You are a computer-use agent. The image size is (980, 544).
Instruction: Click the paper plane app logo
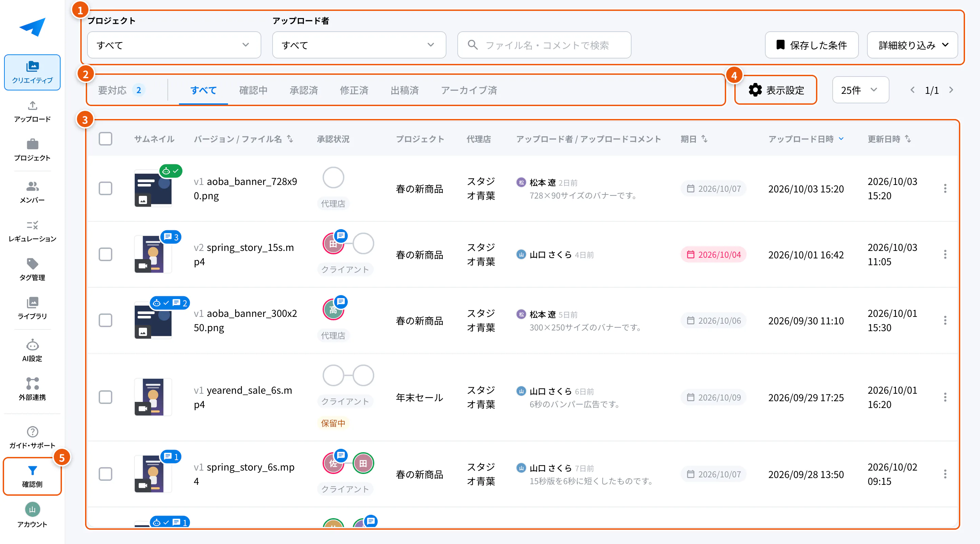[32, 27]
